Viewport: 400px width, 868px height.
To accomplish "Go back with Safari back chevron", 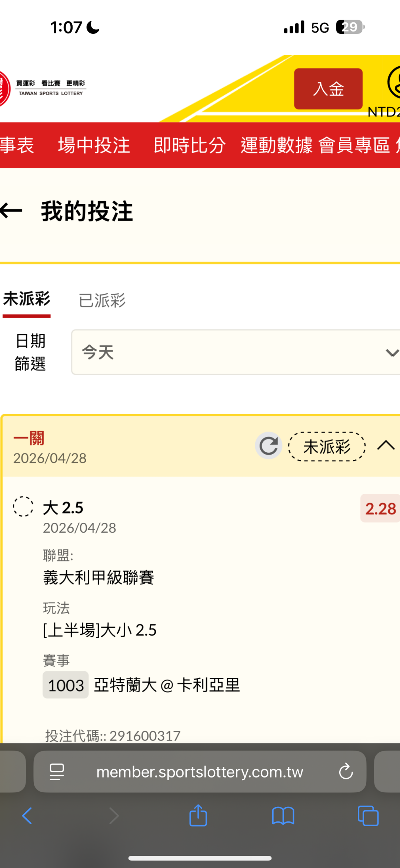I will 27,816.
